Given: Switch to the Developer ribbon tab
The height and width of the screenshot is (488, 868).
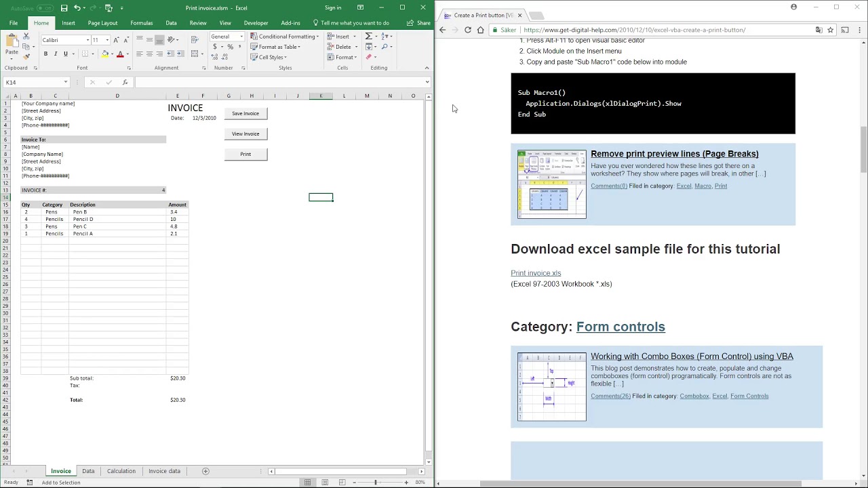Looking at the screenshot, I should click(x=256, y=23).
